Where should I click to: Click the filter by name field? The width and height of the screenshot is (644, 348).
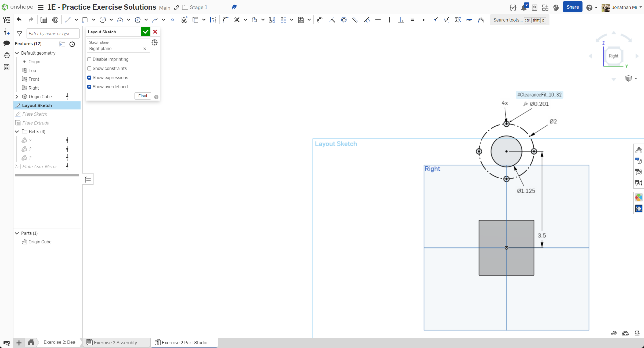(x=53, y=34)
